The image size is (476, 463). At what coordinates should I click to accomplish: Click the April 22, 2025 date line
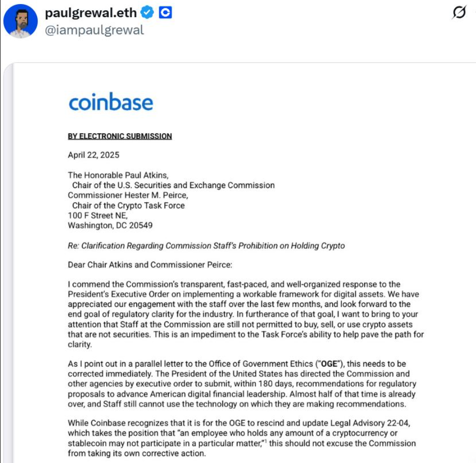94,155
